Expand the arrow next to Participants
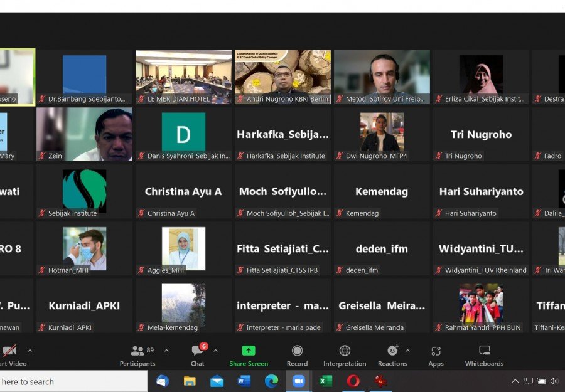This screenshot has width=565, height=392. pyautogui.click(x=166, y=350)
